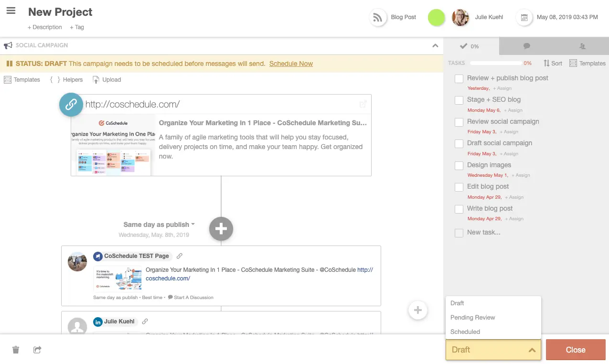The height and width of the screenshot is (364, 609).
Task: Click the tasks progress bar
Action: tap(496, 63)
